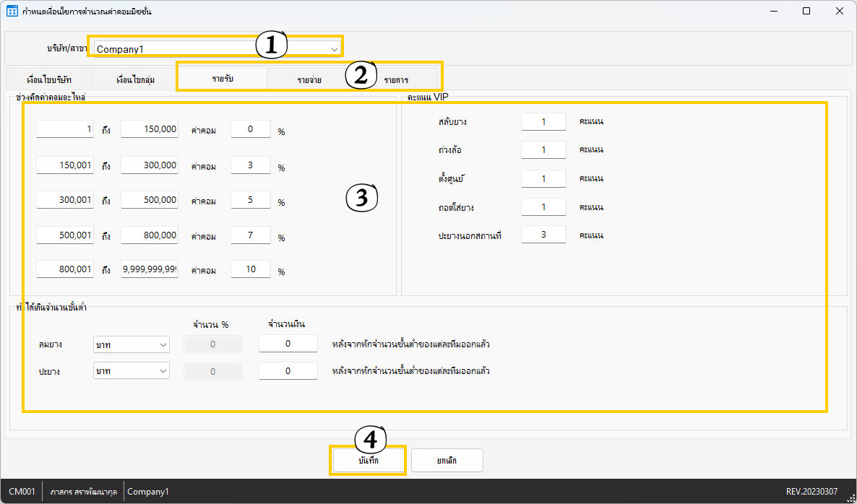Click the 150,001 range start field
This screenshot has height=504, width=857.
65,165
